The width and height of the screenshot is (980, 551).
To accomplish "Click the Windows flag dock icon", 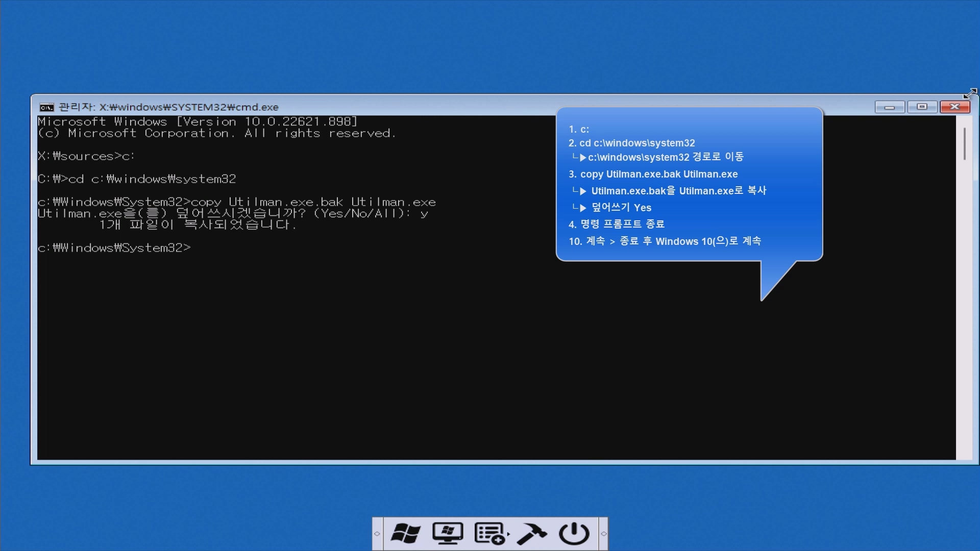I will click(405, 534).
